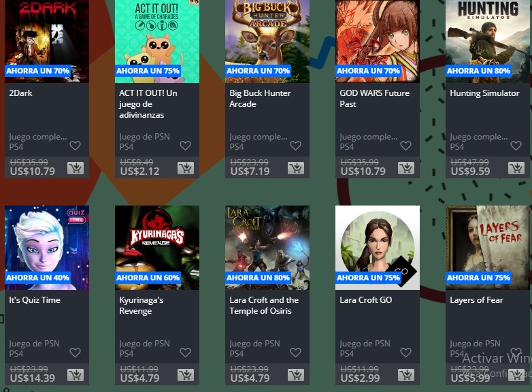Open the Layers of Fear title link
Image resolution: width=532 pixels, height=392 pixels.
click(x=476, y=300)
